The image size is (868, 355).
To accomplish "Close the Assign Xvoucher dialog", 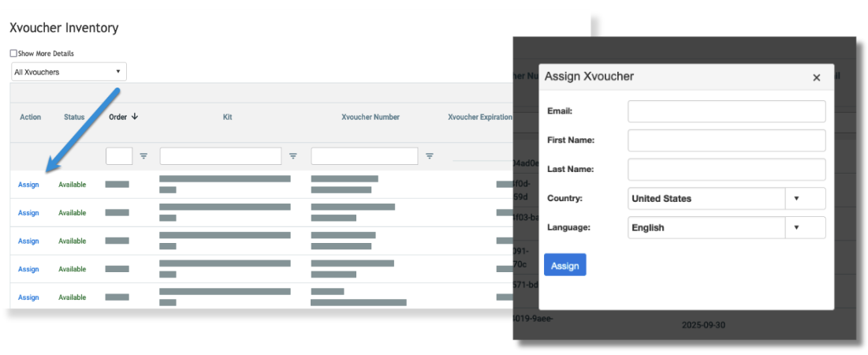I will (x=817, y=77).
